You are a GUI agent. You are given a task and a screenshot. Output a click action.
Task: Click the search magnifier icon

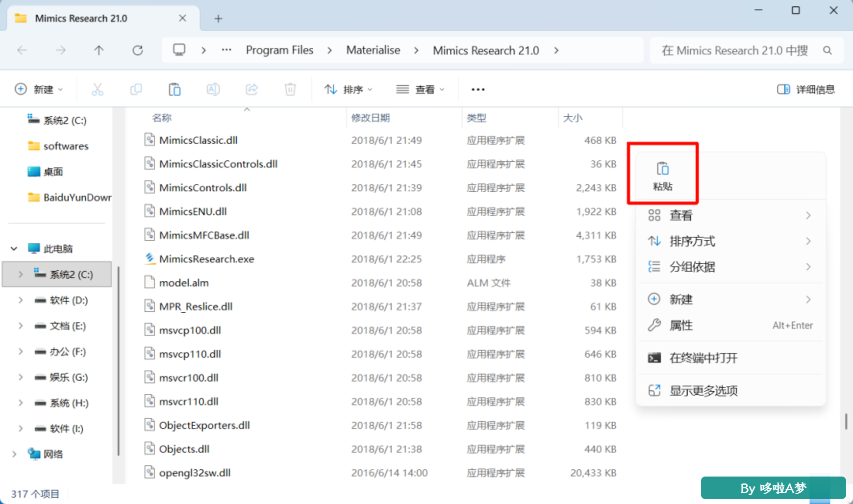[x=828, y=50]
